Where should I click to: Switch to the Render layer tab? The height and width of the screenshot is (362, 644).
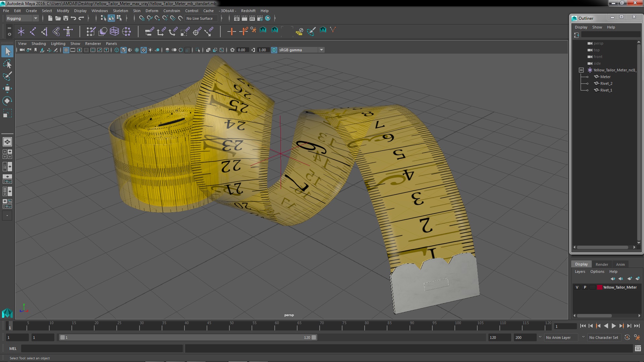point(602,264)
